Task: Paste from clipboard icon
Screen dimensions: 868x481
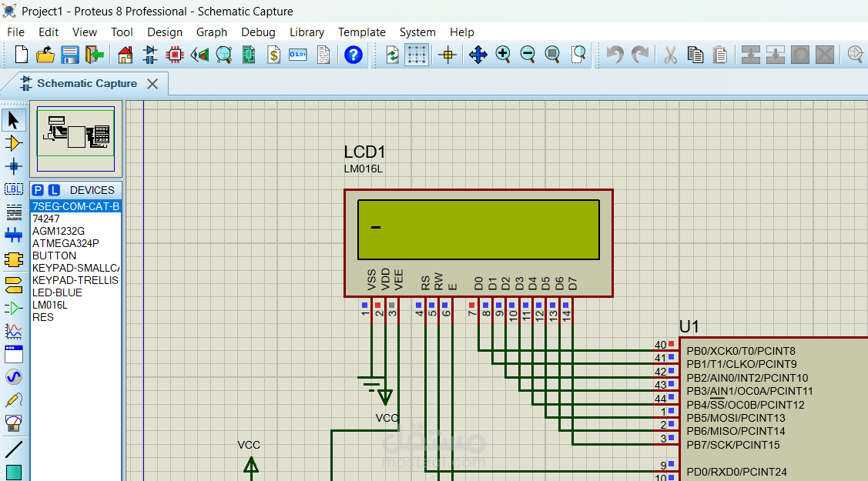Action: click(720, 55)
